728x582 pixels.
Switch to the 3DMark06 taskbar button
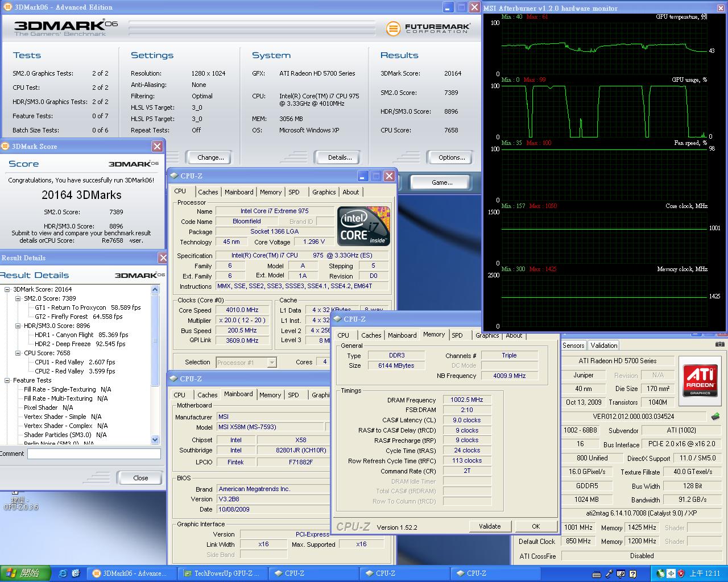pos(131,573)
